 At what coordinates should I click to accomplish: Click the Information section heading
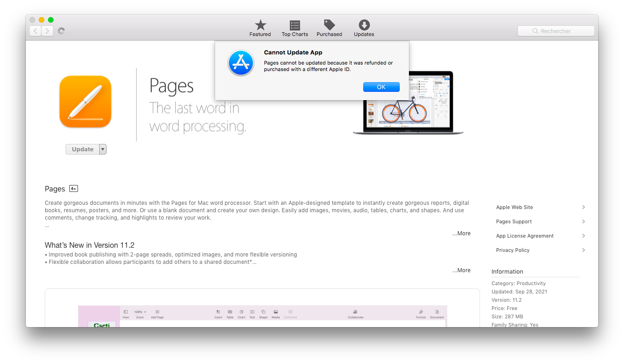(x=507, y=271)
